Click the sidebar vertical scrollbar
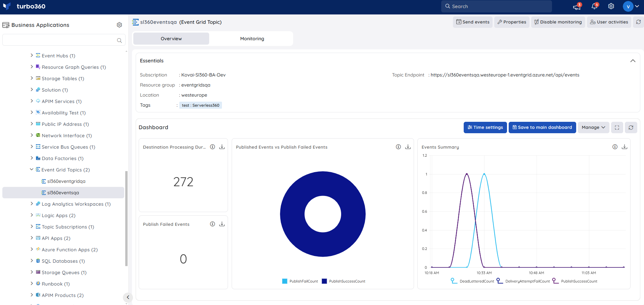Viewport: 644px width, 305px height. click(126, 218)
